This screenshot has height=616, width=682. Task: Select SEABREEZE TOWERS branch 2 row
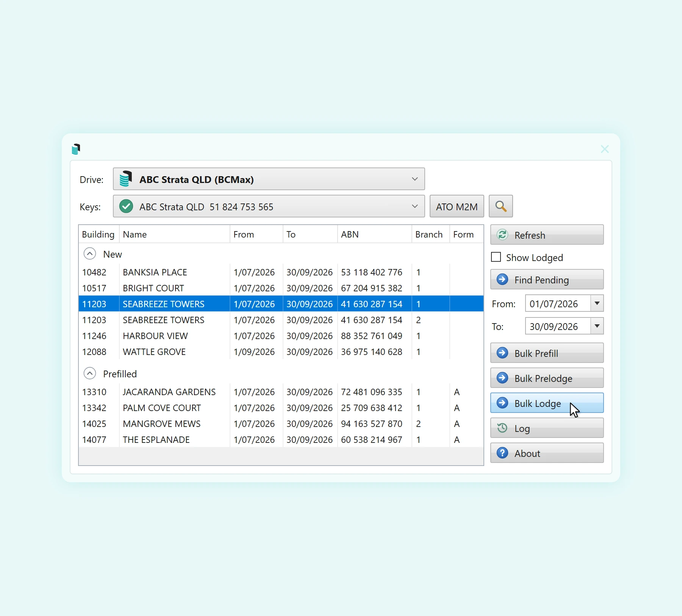[x=281, y=320]
